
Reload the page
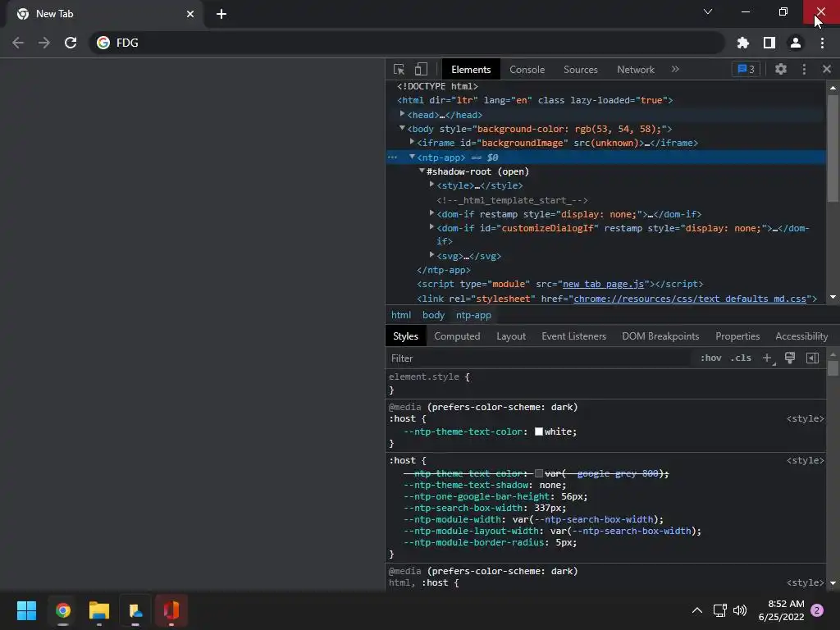coord(71,43)
